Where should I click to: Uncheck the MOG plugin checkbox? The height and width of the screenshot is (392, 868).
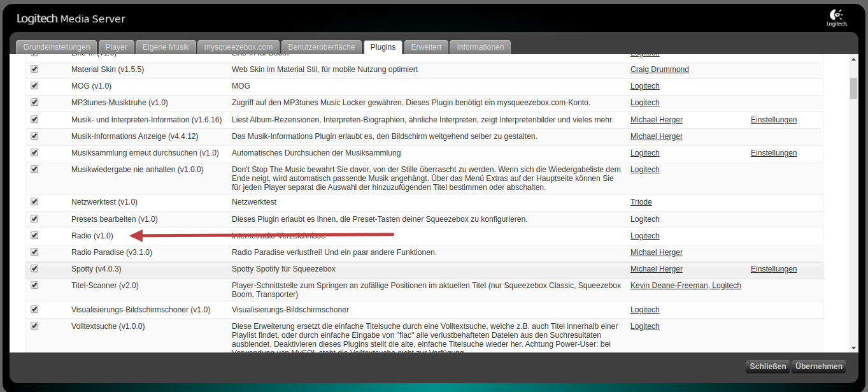(x=34, y=85)
